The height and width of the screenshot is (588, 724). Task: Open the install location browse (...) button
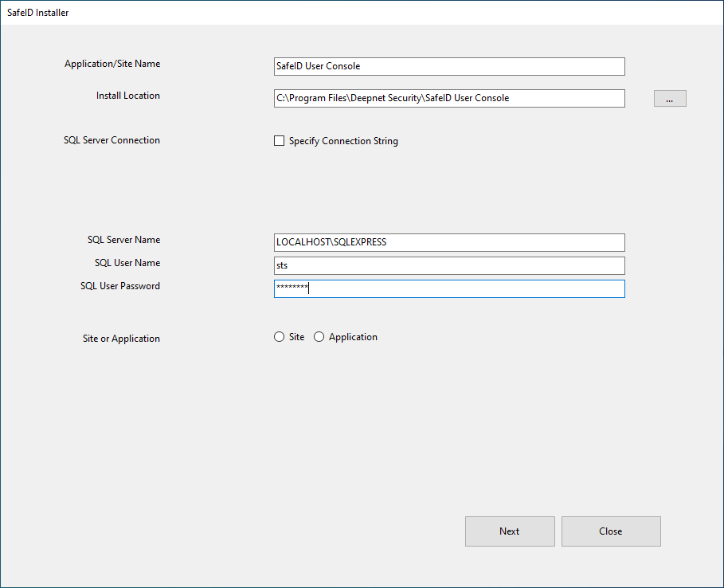pyautogui.click(x=670, y=99)
